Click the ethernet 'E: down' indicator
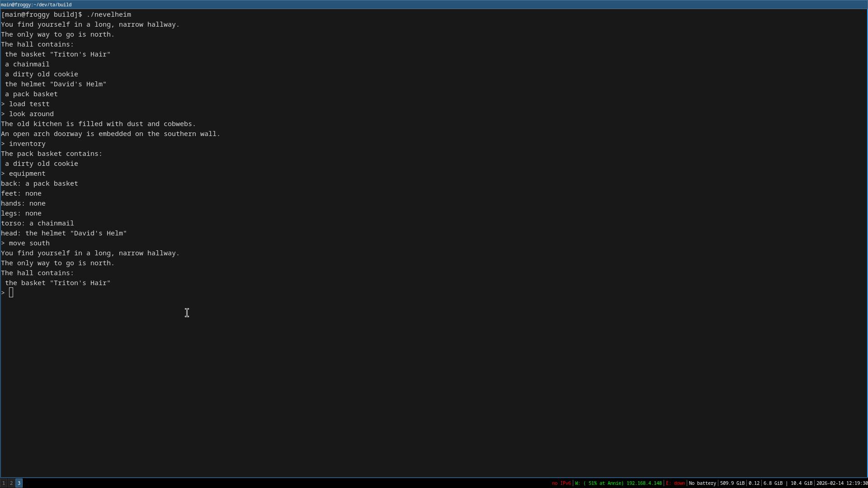Viewport: 868px width, 488px height. pos(675,483)
